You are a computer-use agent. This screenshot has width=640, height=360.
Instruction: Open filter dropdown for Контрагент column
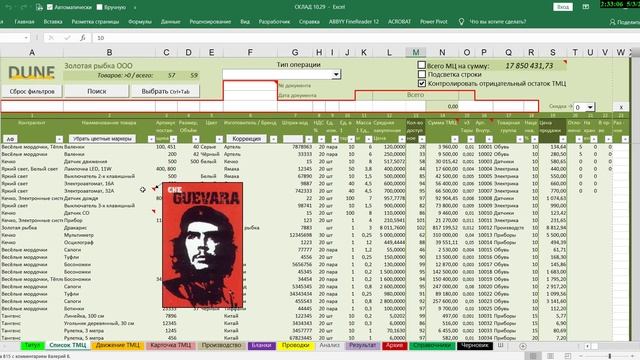[59, 139]
